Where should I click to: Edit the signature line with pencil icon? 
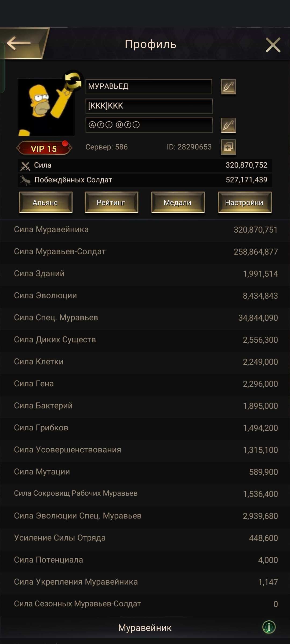tap(228, 125)
